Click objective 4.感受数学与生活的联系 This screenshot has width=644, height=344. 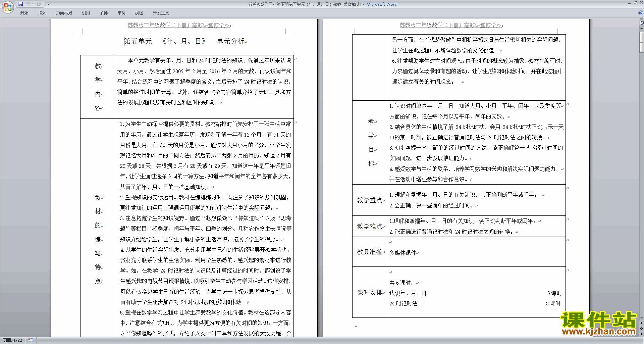click(474, 174)
